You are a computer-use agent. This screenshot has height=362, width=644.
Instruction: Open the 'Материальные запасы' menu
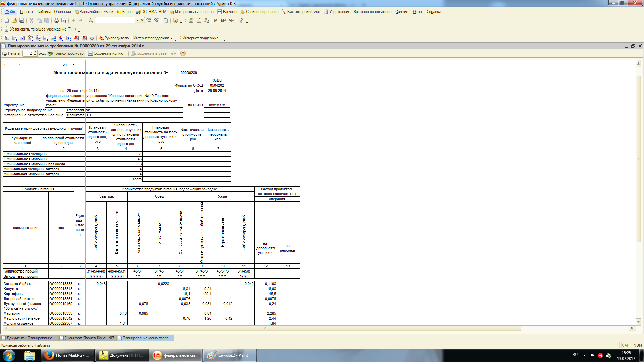coord(192,12)
